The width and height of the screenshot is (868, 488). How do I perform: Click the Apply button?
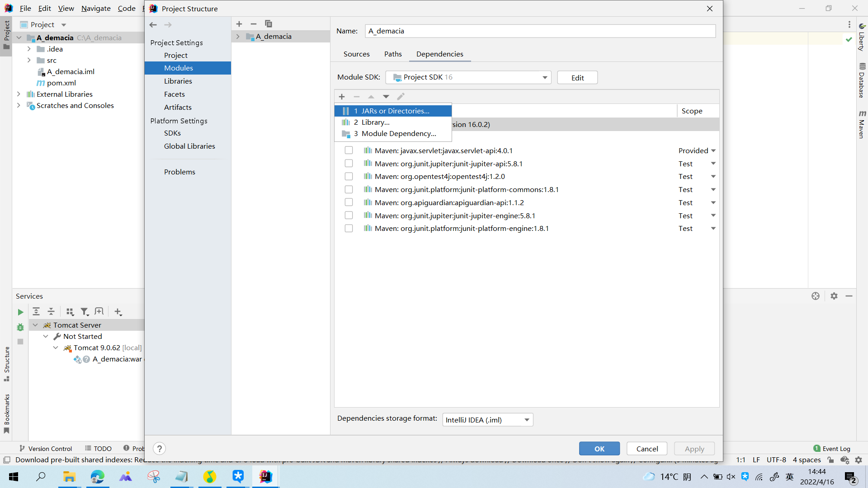694,449
